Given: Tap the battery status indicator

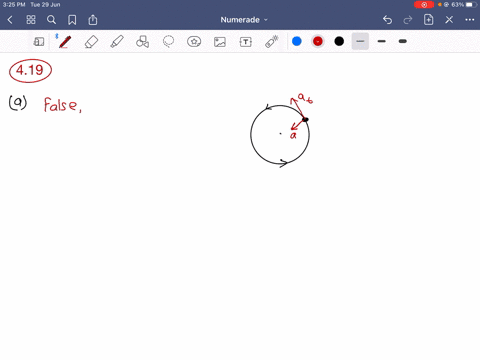Looking at the screenshot, I should coord(471,5).
